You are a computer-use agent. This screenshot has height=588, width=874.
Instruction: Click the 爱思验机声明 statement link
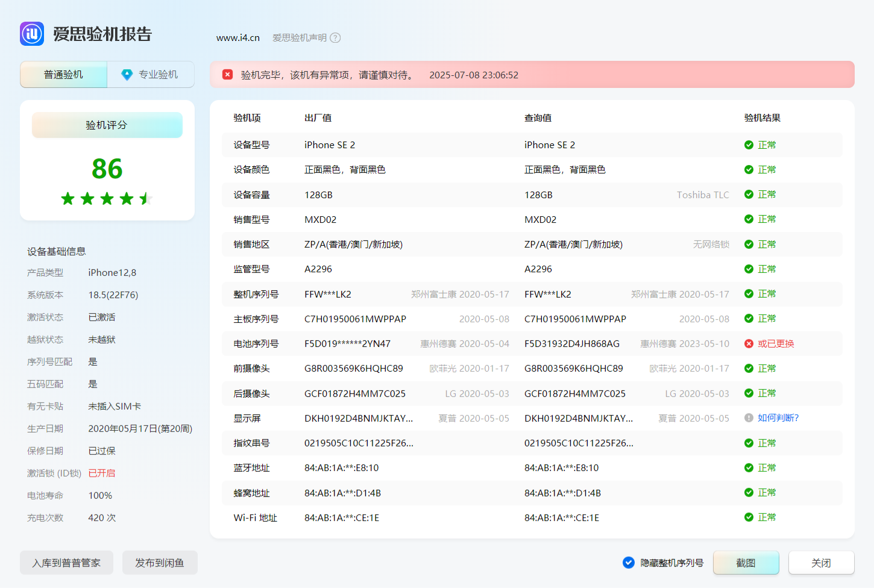(299, 38)
